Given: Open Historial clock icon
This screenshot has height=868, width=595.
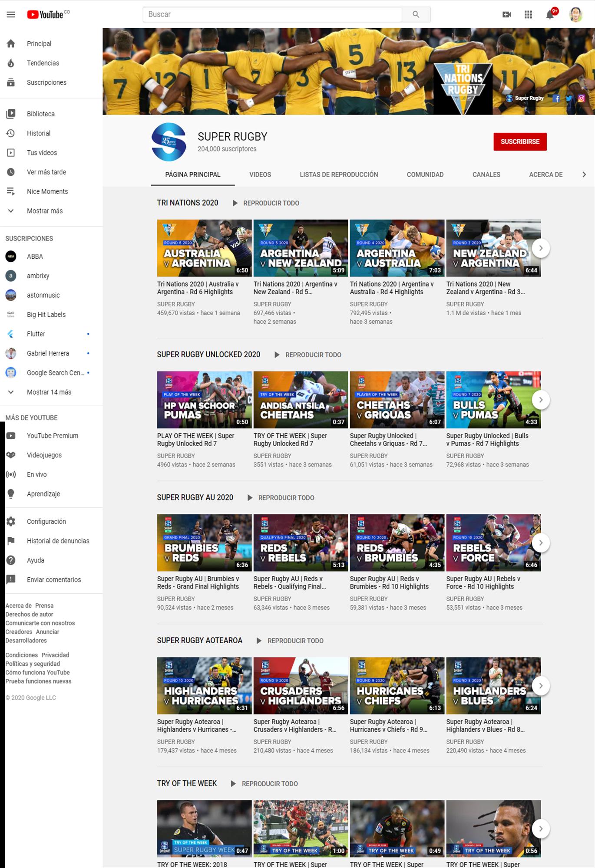Looking at the screenshot, I should click(11, 133).
